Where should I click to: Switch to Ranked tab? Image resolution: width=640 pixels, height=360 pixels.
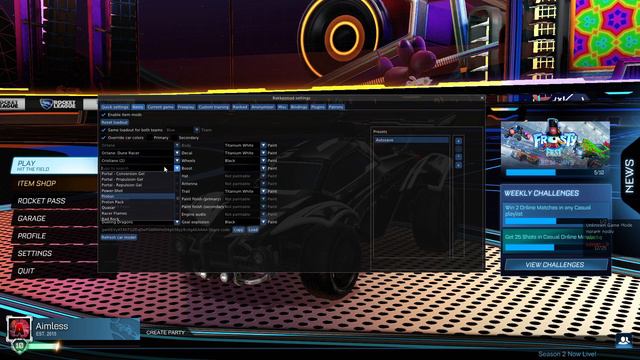point(240,107)
